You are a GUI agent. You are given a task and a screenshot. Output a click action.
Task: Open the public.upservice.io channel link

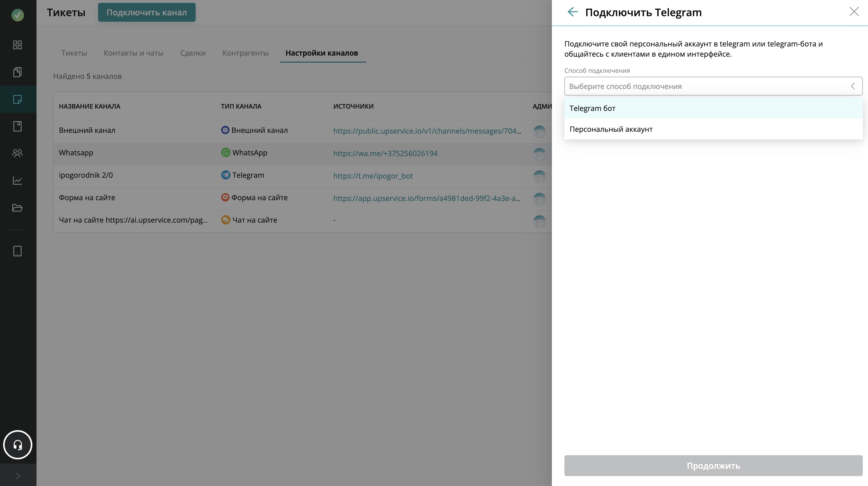427,131
